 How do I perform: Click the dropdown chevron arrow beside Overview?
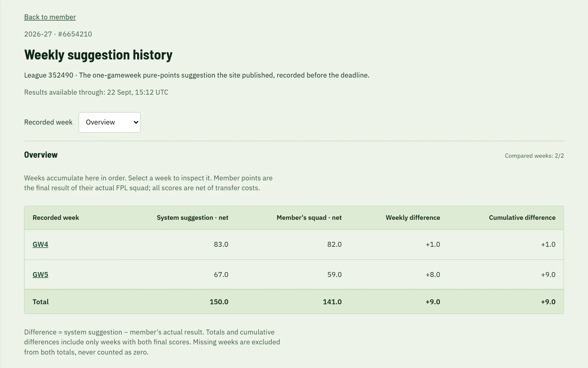click(x=136, y=122)
